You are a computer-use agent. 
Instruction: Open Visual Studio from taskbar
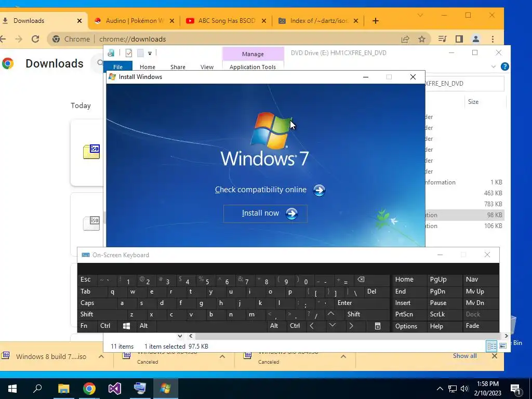pos(114,389)
